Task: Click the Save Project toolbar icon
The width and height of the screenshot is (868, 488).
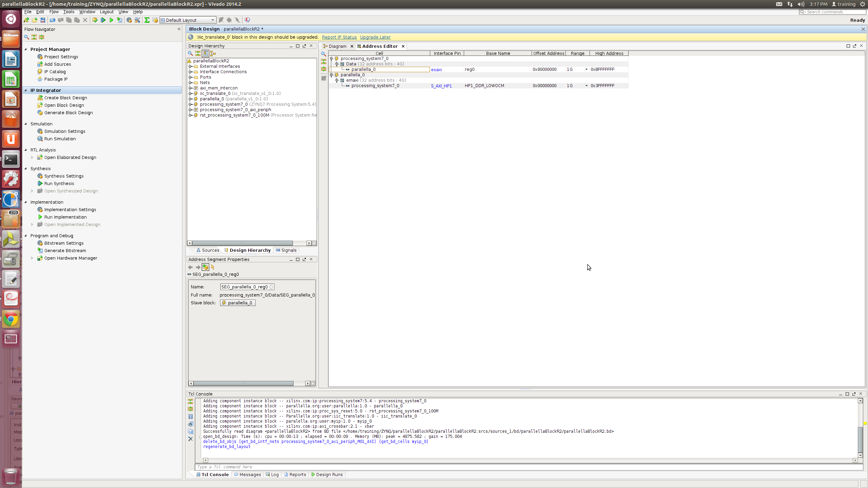Action: (x=43, y=20)
